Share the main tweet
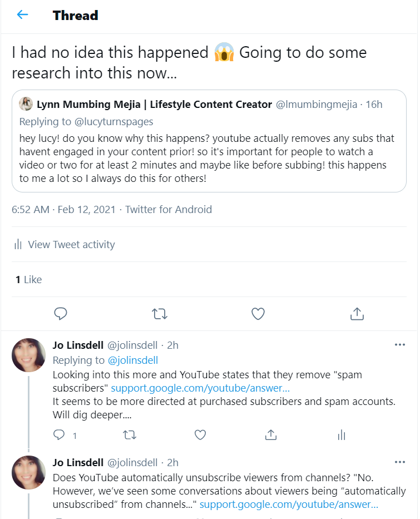Viewport: 420px width, 519px height. coord(357,314)
